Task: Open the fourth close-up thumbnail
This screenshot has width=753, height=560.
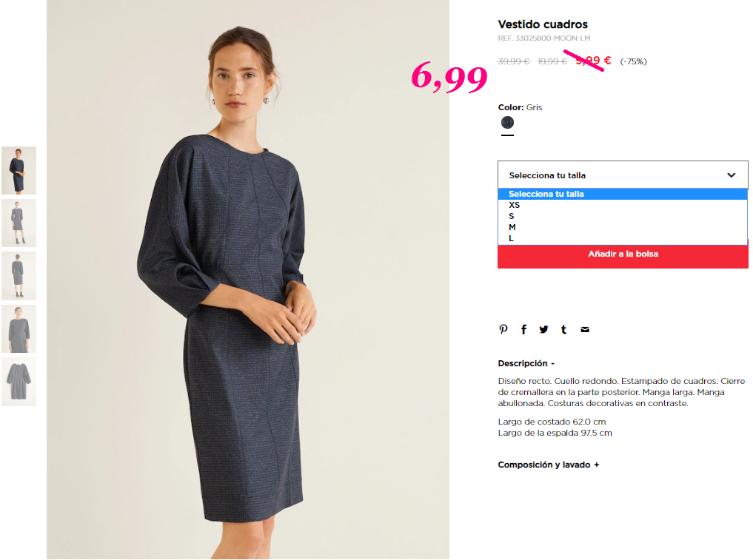Action: 19,328
